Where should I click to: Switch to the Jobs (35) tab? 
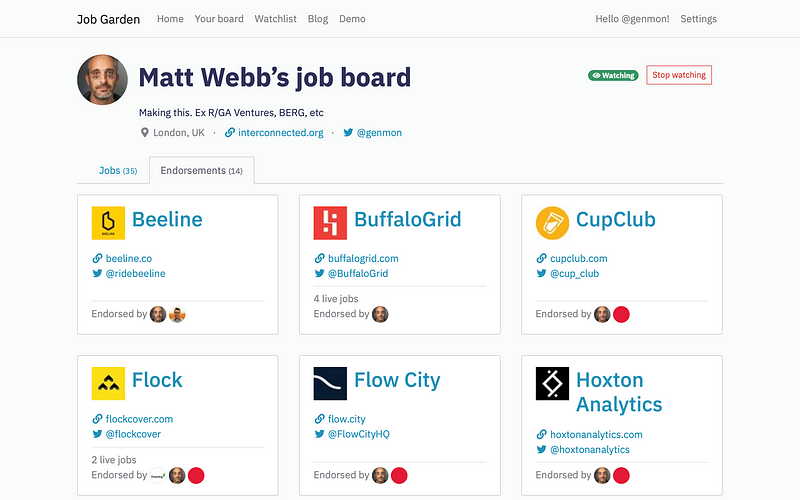point(118,170)
